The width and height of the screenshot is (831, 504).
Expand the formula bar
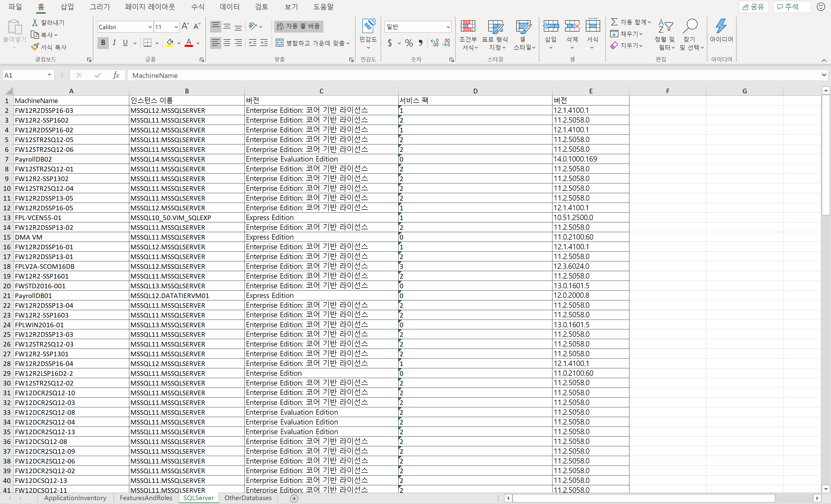tap(824, 75)
